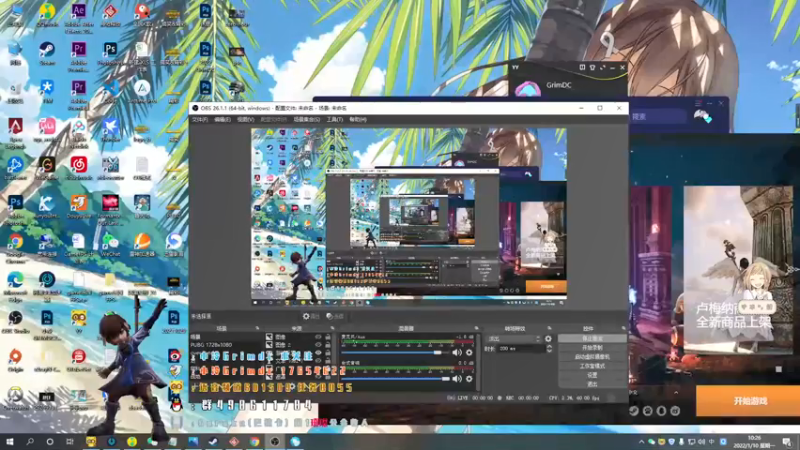Click orange 开始游戏 button in launcher
This screenshot has width=800, height=450.
click(x=748, y=401)
